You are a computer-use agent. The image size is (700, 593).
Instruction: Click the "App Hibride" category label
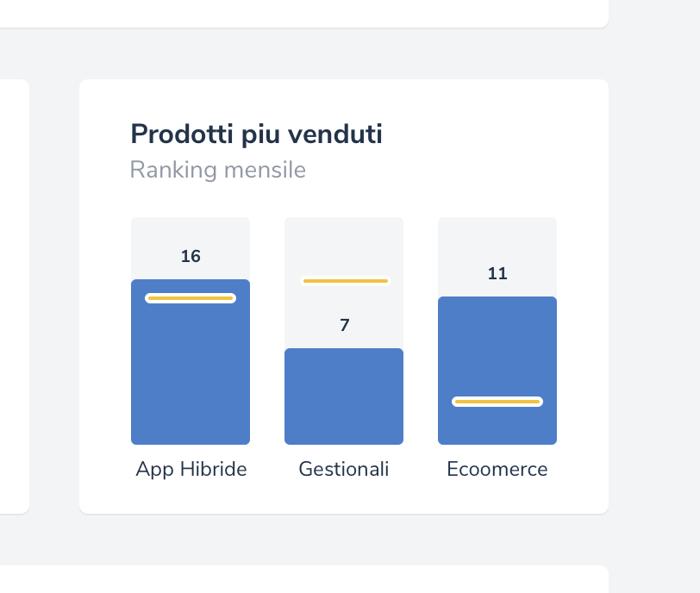(191, 469)
